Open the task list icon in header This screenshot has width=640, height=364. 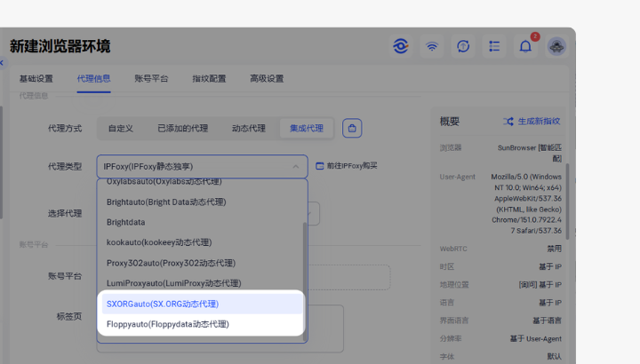point(494,46)
